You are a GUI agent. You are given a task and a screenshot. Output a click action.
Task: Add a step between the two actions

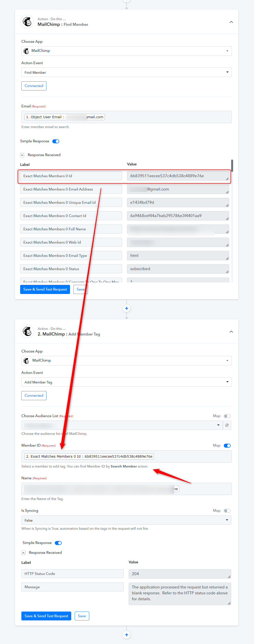click(127, 308)
